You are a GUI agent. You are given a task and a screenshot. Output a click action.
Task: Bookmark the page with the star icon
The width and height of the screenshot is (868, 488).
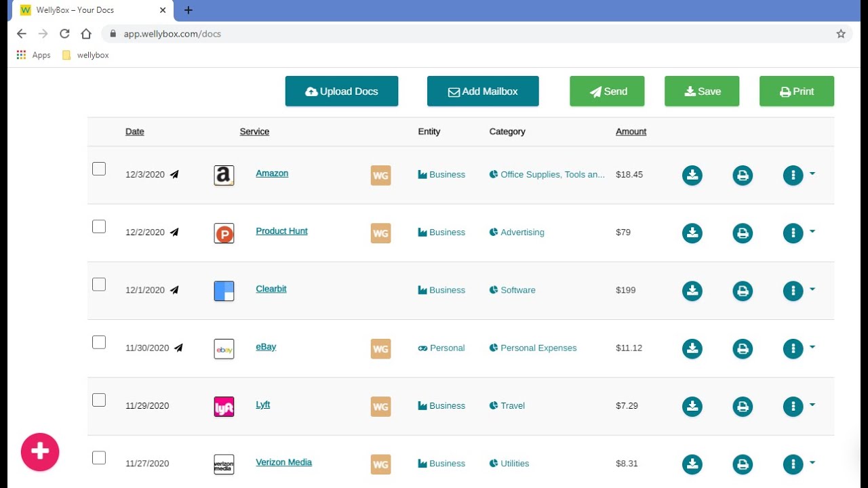pos(841,33)
